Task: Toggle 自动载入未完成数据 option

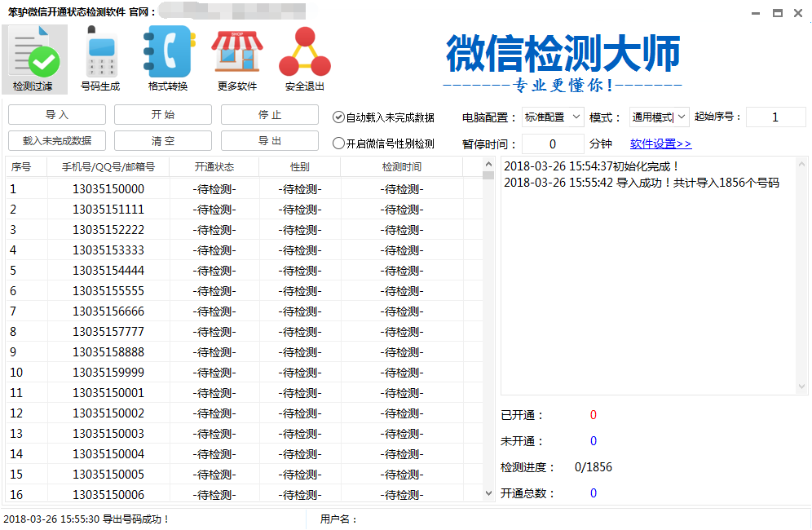Action: pyautogui.click(x=383, y=117)
